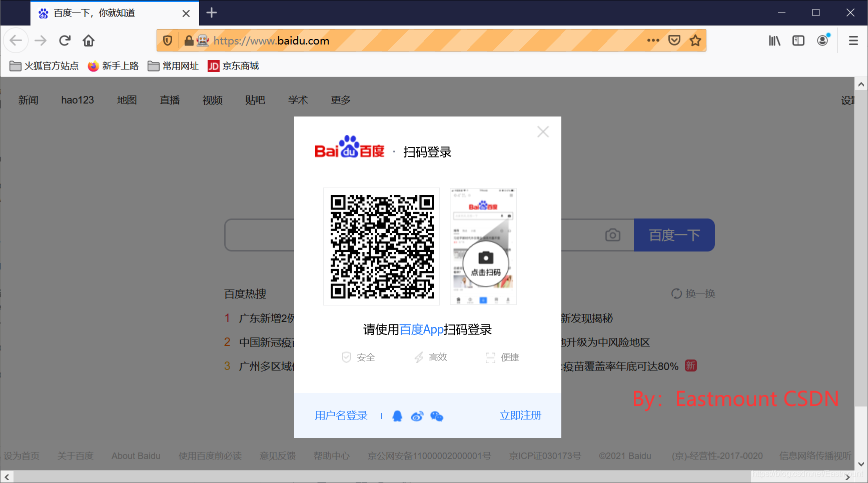
Task: Open 新闻 in Baidu top nav
Action: [x=29, y=100]
